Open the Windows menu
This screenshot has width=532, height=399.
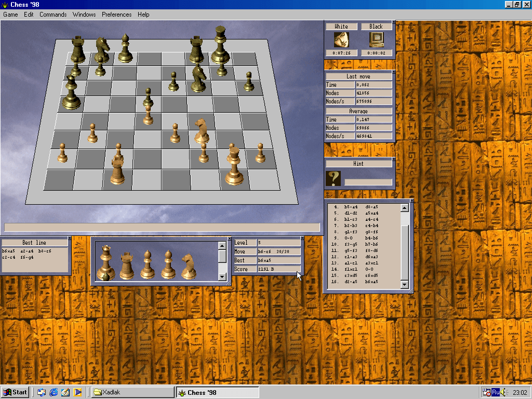(84, 15)
